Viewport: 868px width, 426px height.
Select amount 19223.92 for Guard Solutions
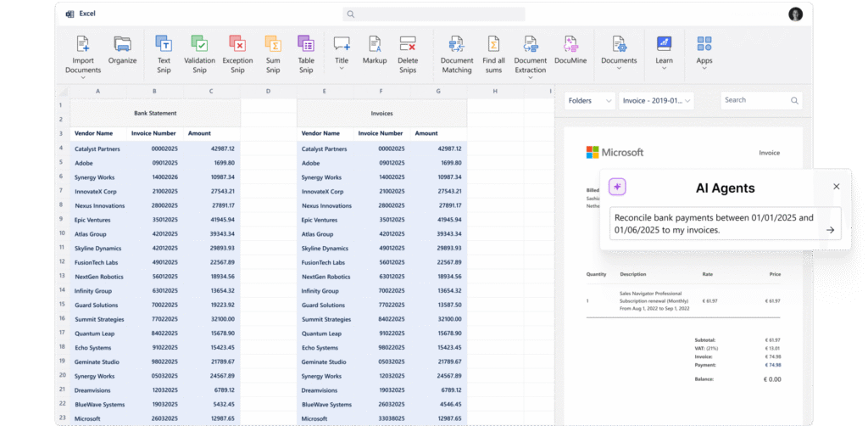tap(212, 305)
